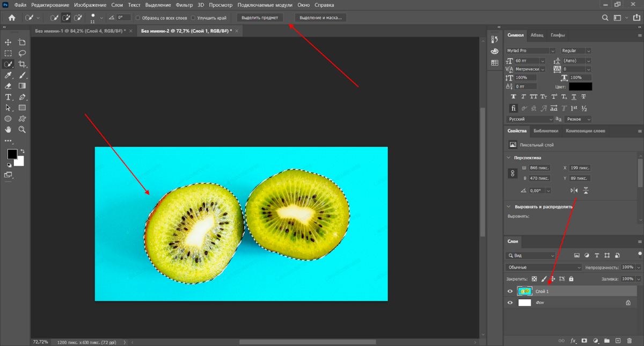Switch to the Библиотеки tab

[546, 131]
